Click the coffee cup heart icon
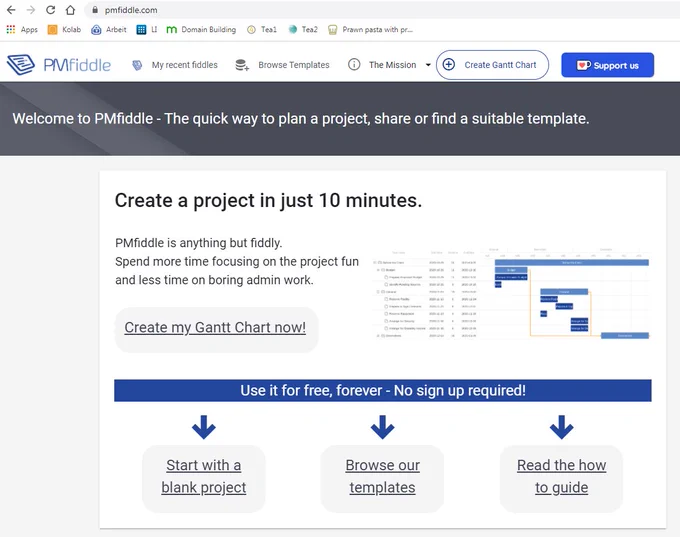The height and width of the screenshot is (537, 680). pyautogui.click(x=583, y=65)
